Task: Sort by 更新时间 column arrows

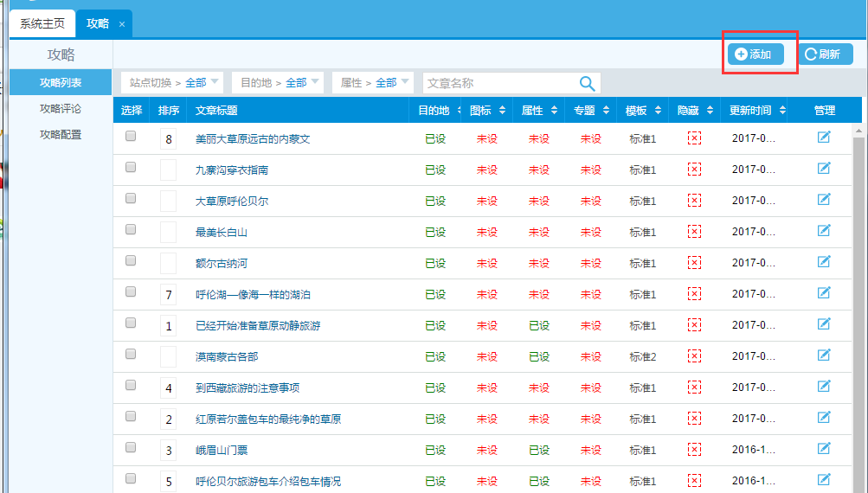Action: (782, 111)
